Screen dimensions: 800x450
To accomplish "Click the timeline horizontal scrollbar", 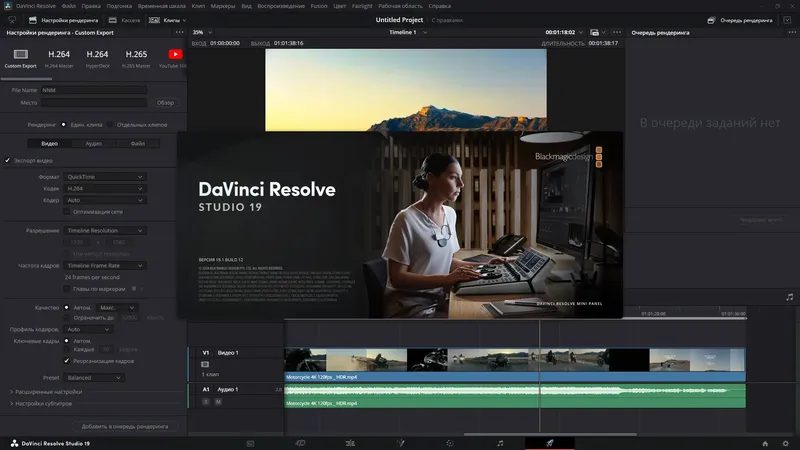I will click(550, 434).
